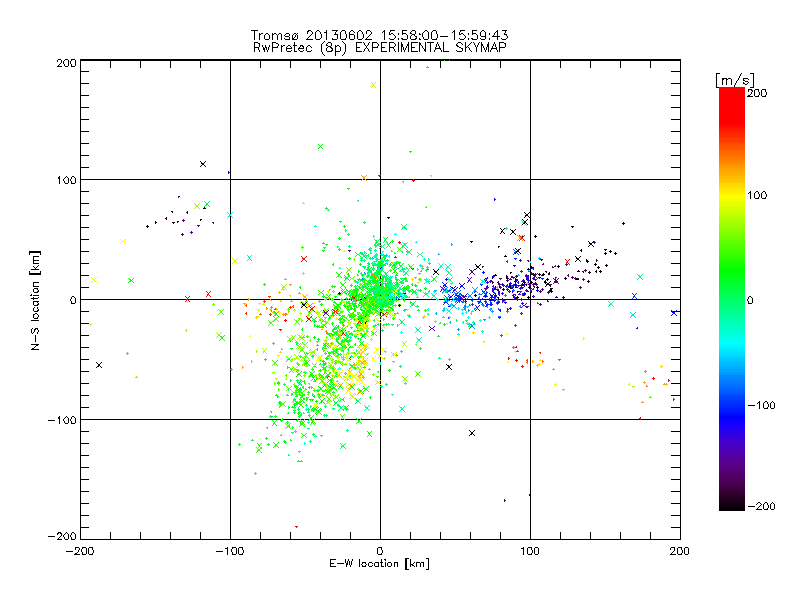Image resolution: width=800 pixels, height=600 pixels.
Task: Click the colorbar label '-100'
Action: [761, 405]
